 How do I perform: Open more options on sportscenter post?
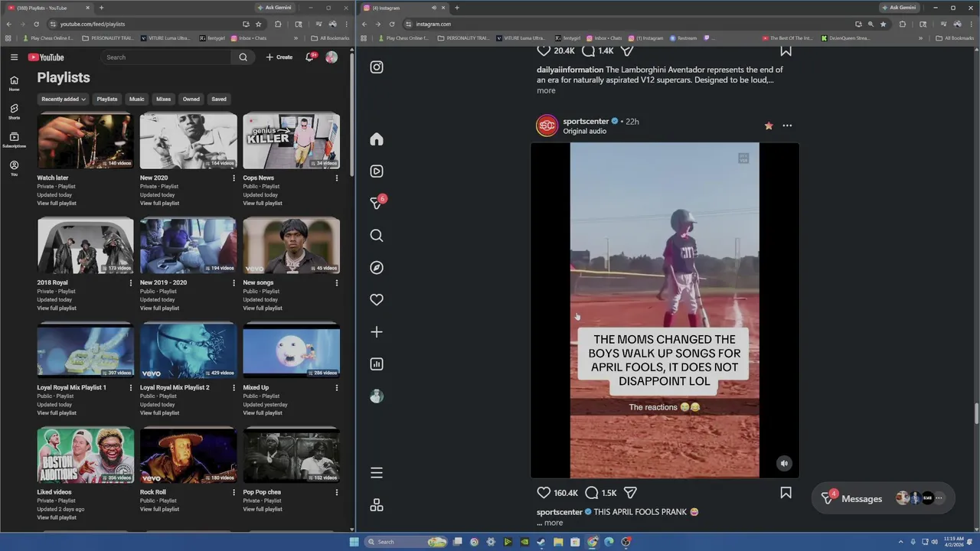pos(787,126)
